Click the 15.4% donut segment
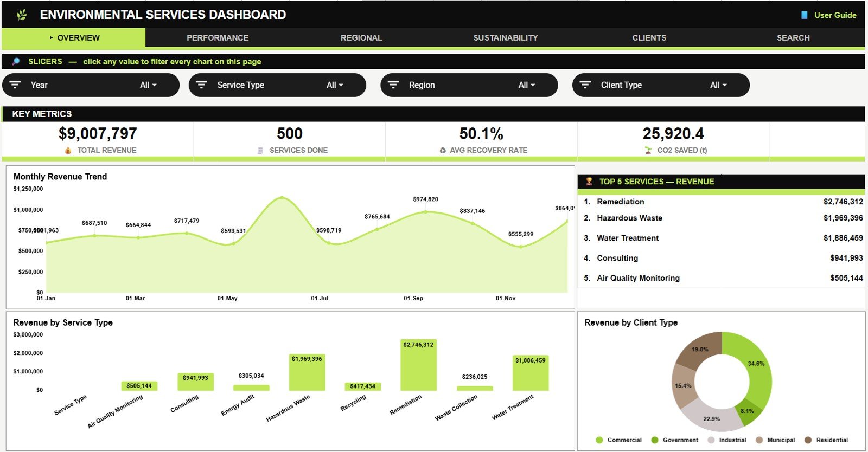Screen dimensions: 868x452 (x=683, y=386)
